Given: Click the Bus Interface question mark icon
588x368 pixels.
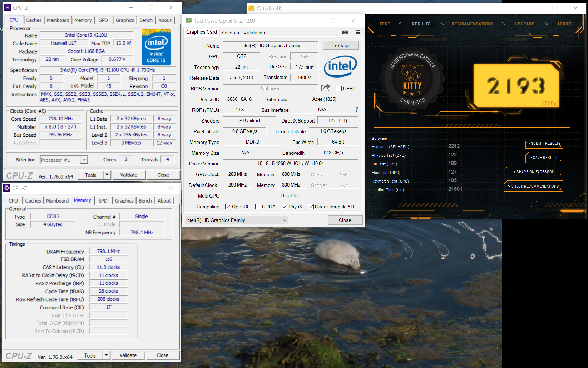Looking at the screenshot, I should (356, 110).
